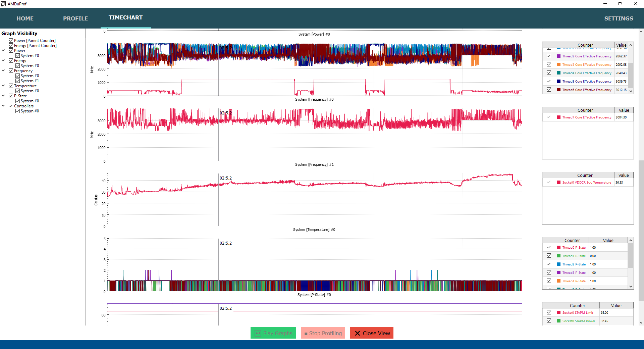This screenshot has width=644, height=349.
Task: Switch to the PROFILE tab
Action: [x=75, y=18]
